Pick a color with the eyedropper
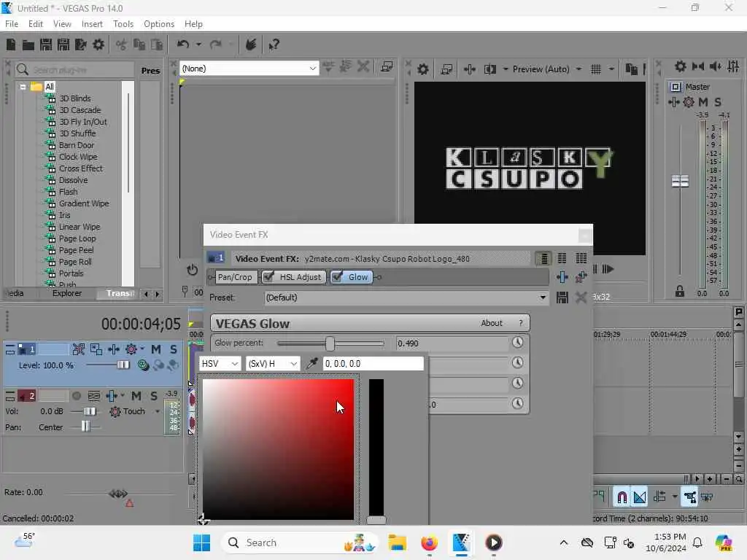Screen dimensions: 747x560 (x=311, y=364)
